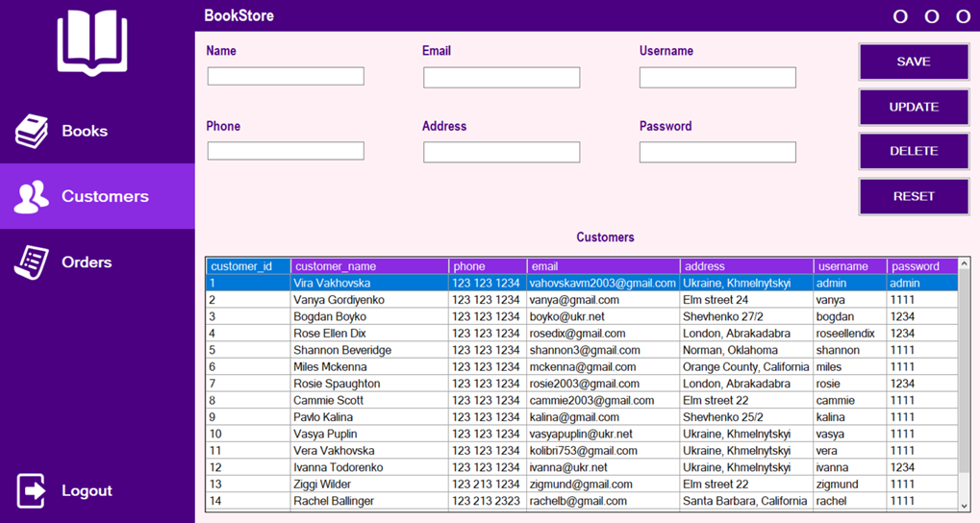
Task: Click email vahovskavm2003@gmail.com
Action: click(602, 283)
